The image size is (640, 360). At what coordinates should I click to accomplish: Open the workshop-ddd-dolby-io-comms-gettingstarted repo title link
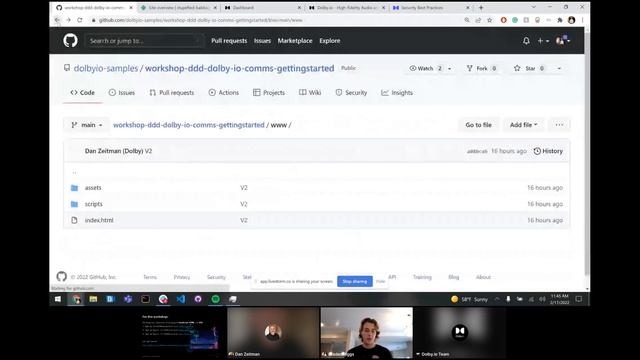point(240,68)
